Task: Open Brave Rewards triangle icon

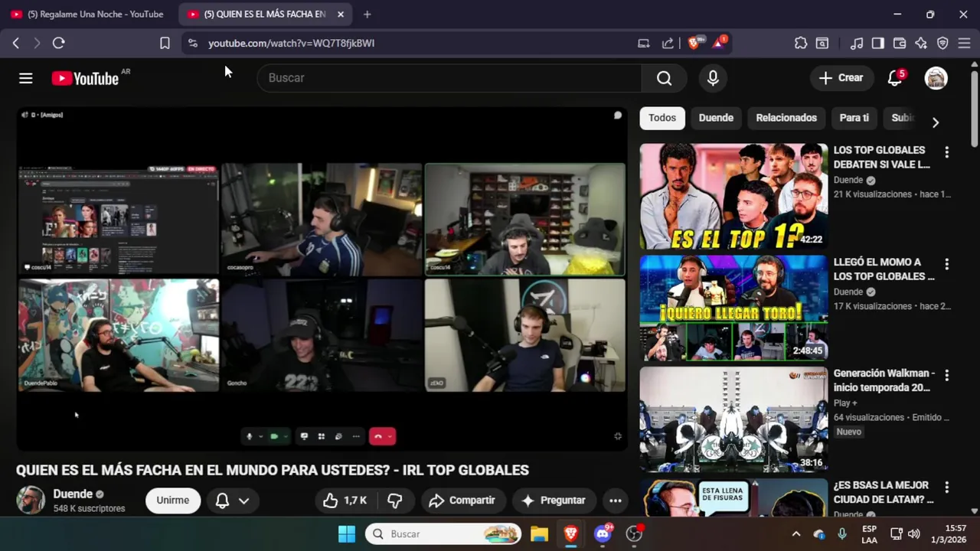Action: click(x=719, y=43)
